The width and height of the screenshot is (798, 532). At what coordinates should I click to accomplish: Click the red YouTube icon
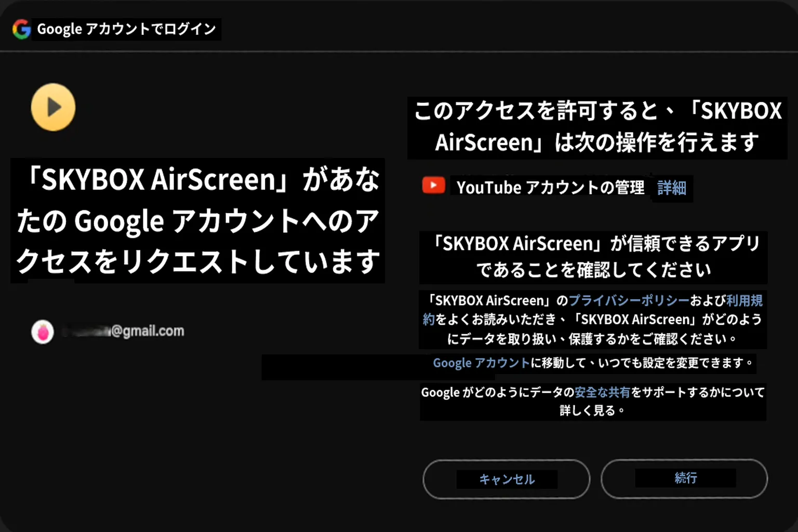coord(433,185)
